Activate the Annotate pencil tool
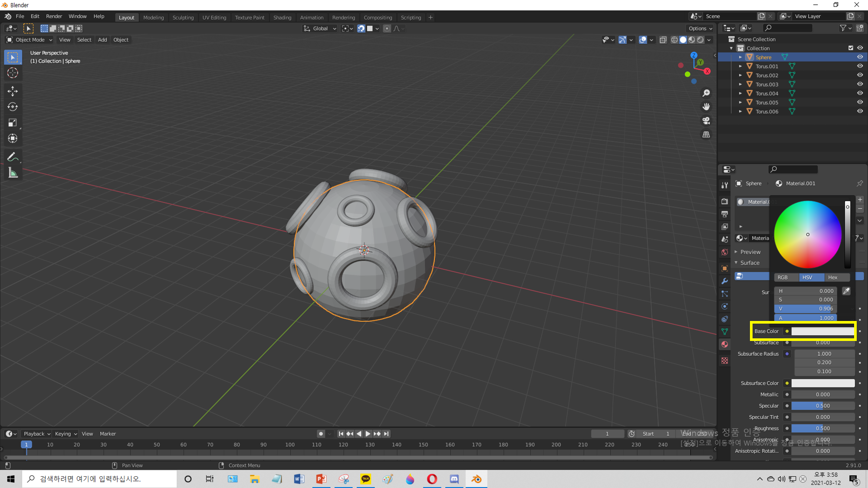 pos(13,157)
